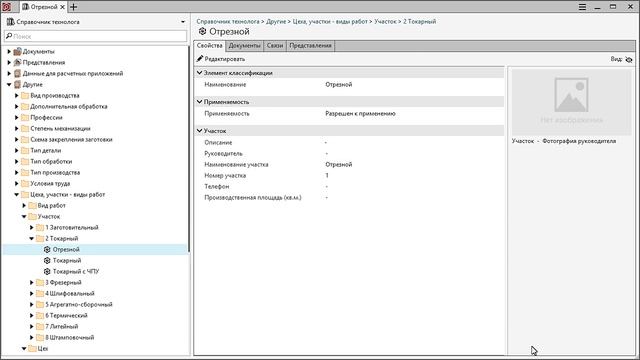
Task: Click into the Поиск search field
Action: point(96,36)
